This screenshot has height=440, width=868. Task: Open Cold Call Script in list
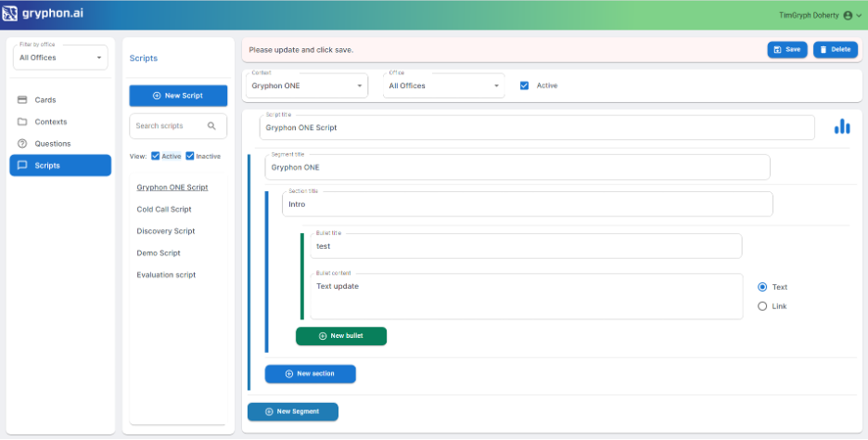(x=164, y=209)
